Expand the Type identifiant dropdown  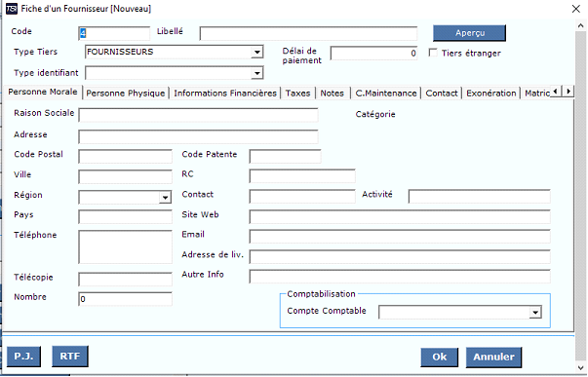[256, 73]
